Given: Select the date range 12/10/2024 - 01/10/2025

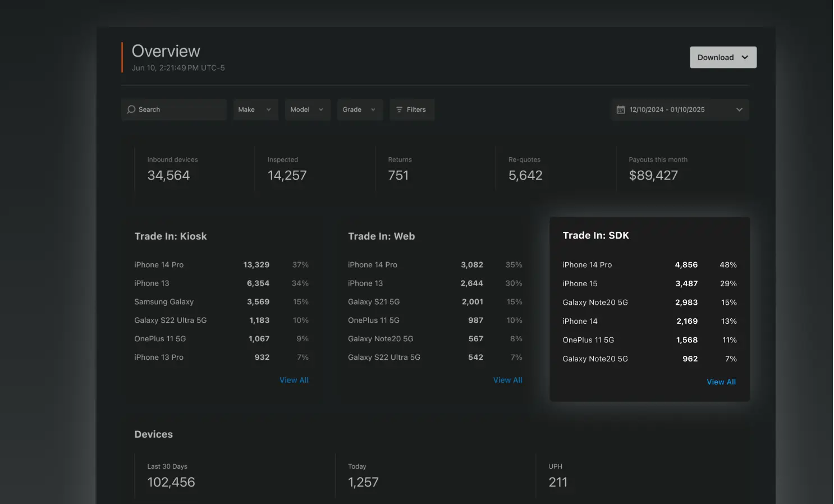Looking at the screenshot, I should pyautogui.click(x=667, y=109).
